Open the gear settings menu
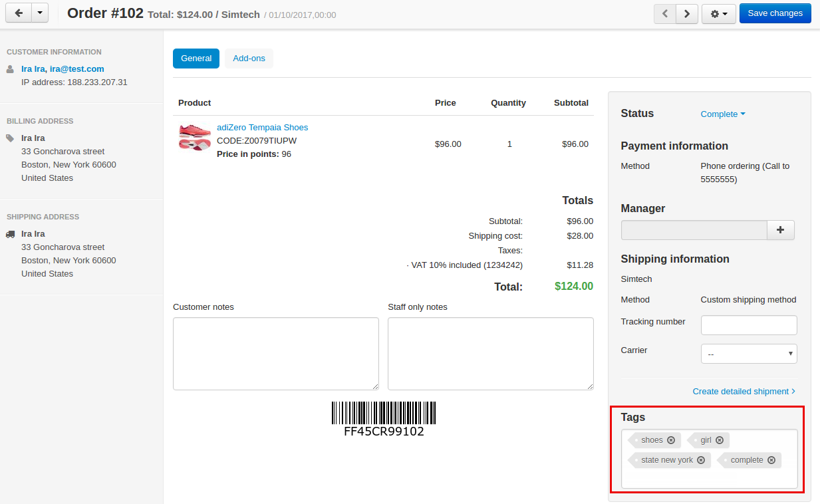This screenshot has height=504, width=820. click(x=718, y=13)
